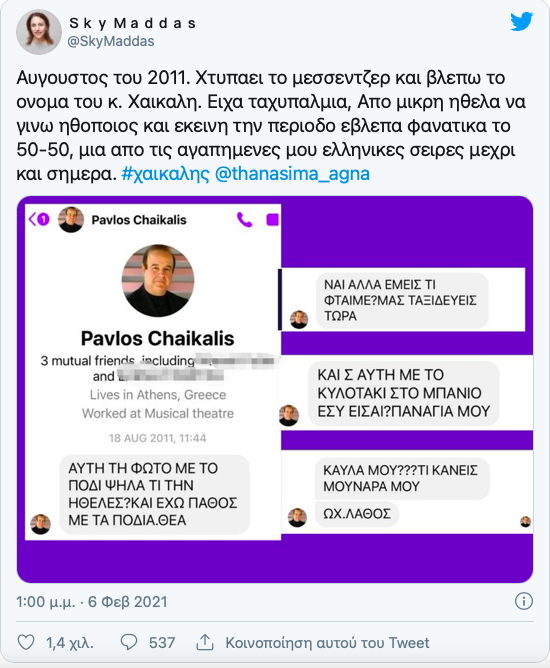Image resolution: width=550 pixels, height=668 pixels.
Task: Click the 537 replies count
Action: (x=162, y=642)
